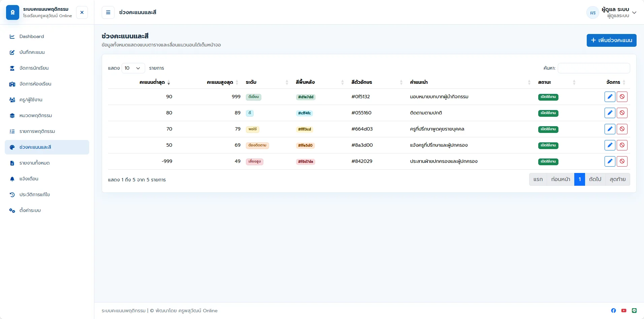
Task: Click the เพิ่มช่วงคะแนน button
Action: coord(611,40)
